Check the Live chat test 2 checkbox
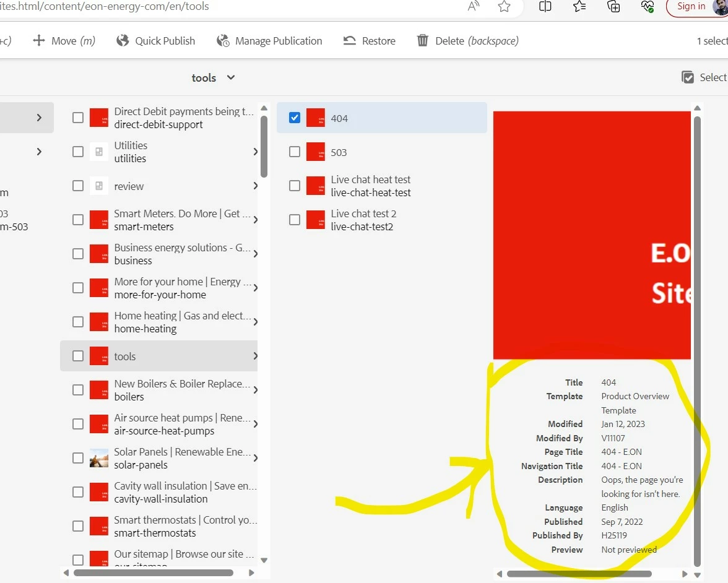 click(x=295, y=220)
